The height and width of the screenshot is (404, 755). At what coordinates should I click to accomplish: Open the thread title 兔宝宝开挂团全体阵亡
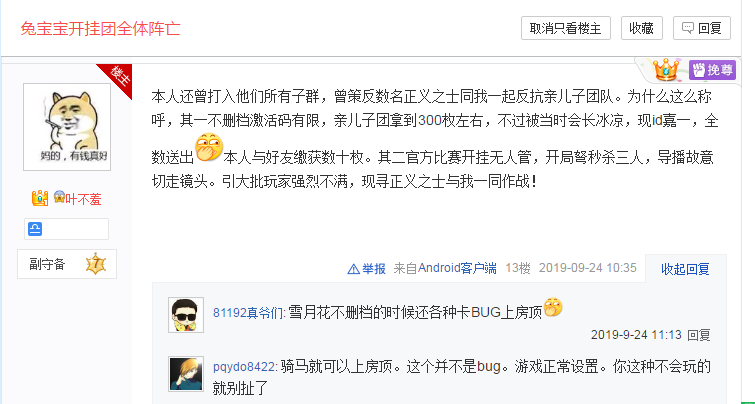(x=100, y=29)
